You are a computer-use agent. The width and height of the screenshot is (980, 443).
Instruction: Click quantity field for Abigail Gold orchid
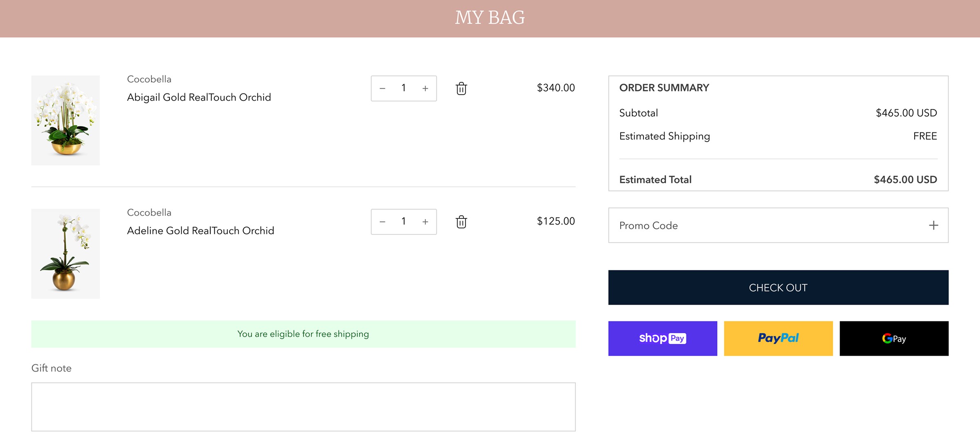tap(403, 88)
